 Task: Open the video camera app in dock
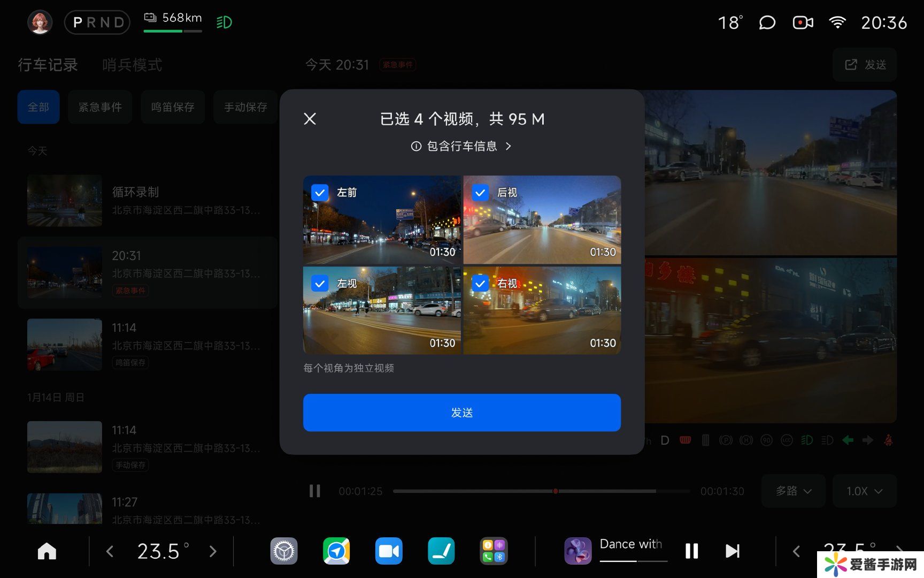pos(389,551)
